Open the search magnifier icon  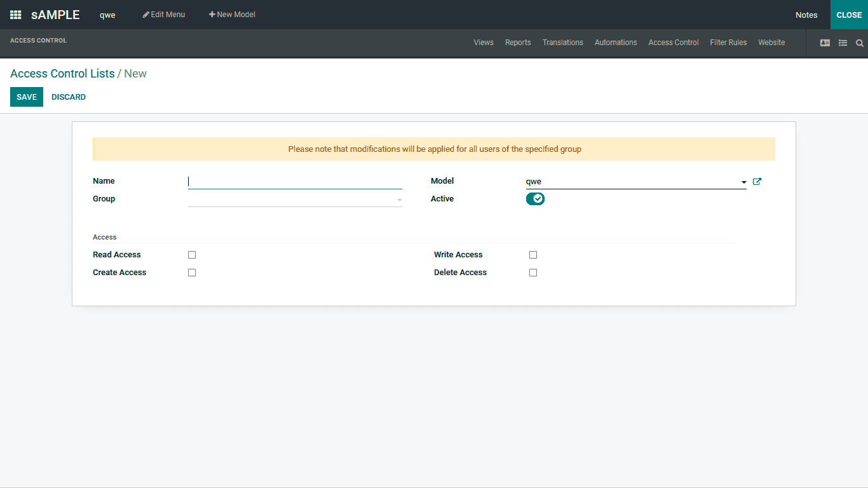point(860,43)
